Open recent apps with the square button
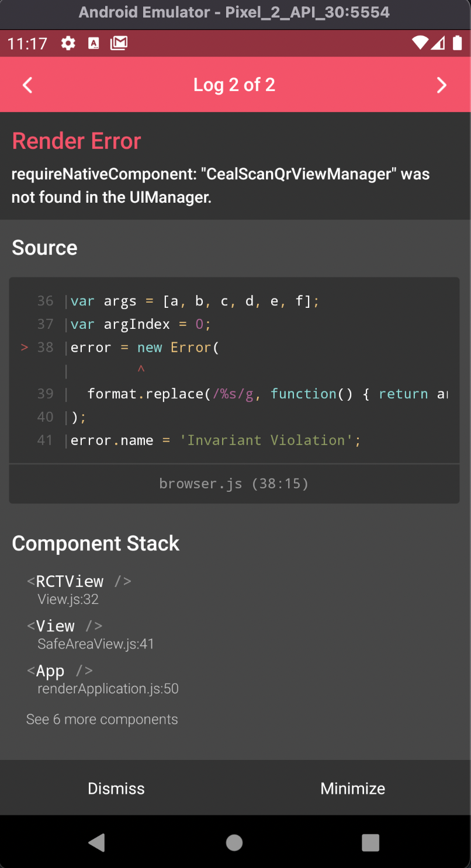 [x=370, y=842]
